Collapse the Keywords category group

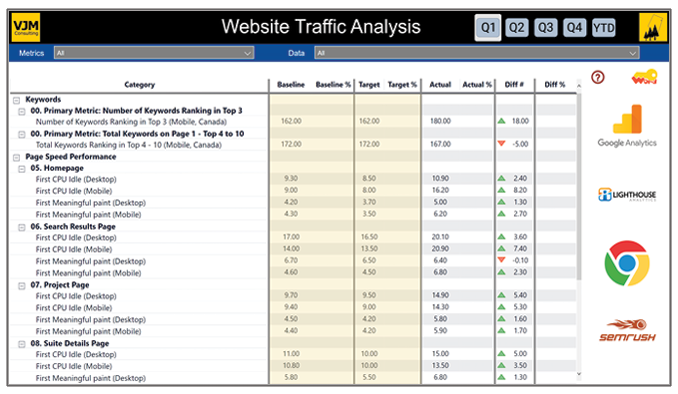[16, 100]
